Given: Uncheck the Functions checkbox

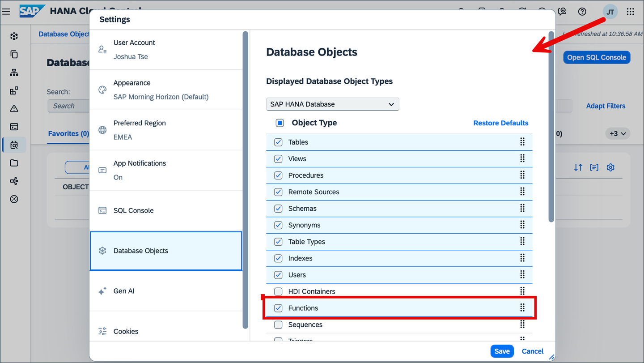Looking at the screenshot, I should point(278,308).
